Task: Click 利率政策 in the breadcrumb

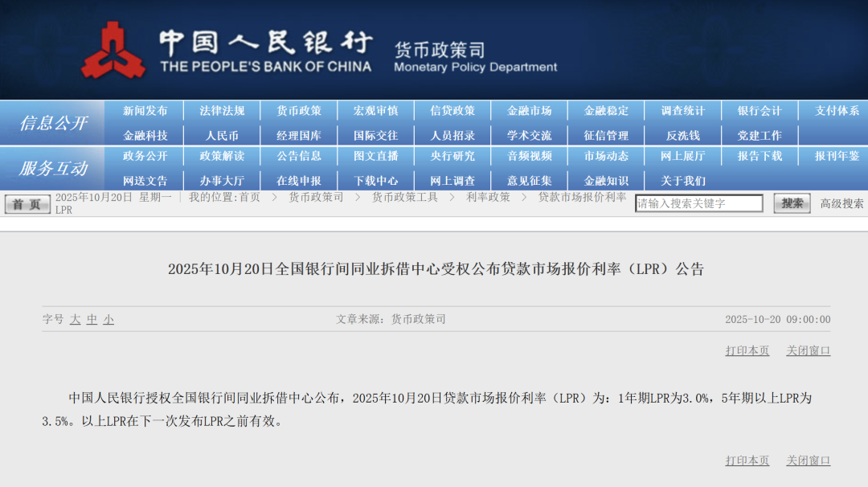Action: [x=488, y=197]
